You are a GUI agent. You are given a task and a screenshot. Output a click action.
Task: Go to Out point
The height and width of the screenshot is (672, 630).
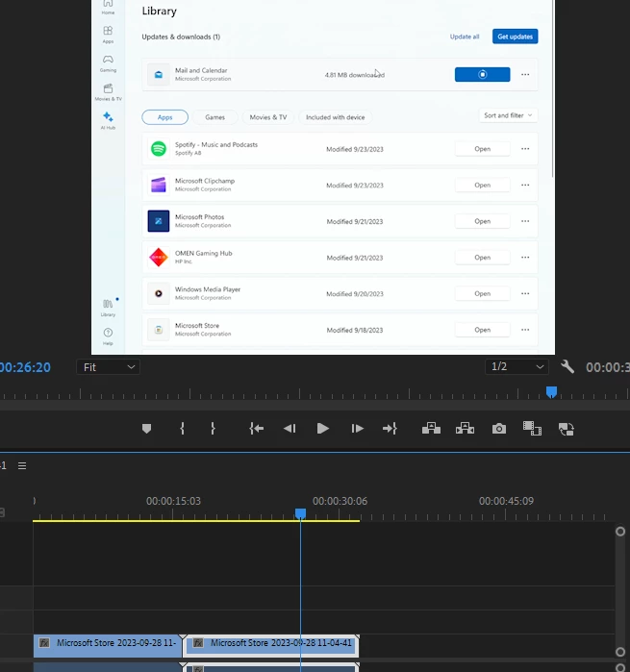tap(390, 429)
